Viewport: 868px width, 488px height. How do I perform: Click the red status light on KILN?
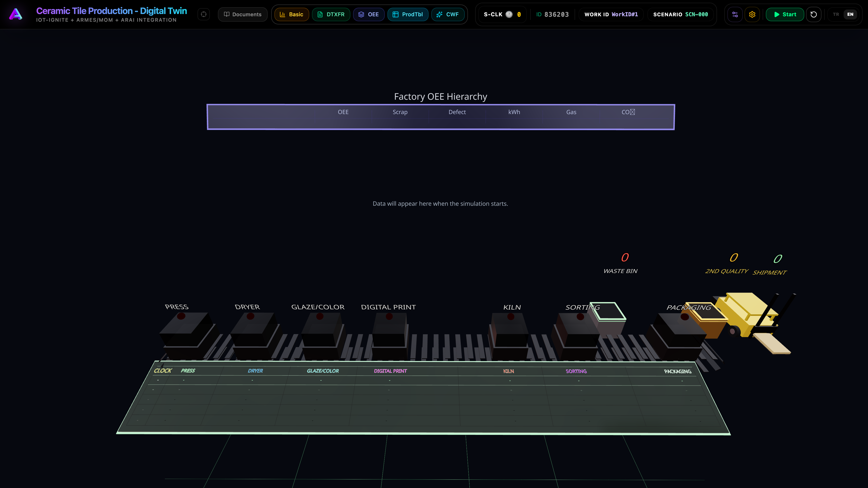(x=510, y=316)
